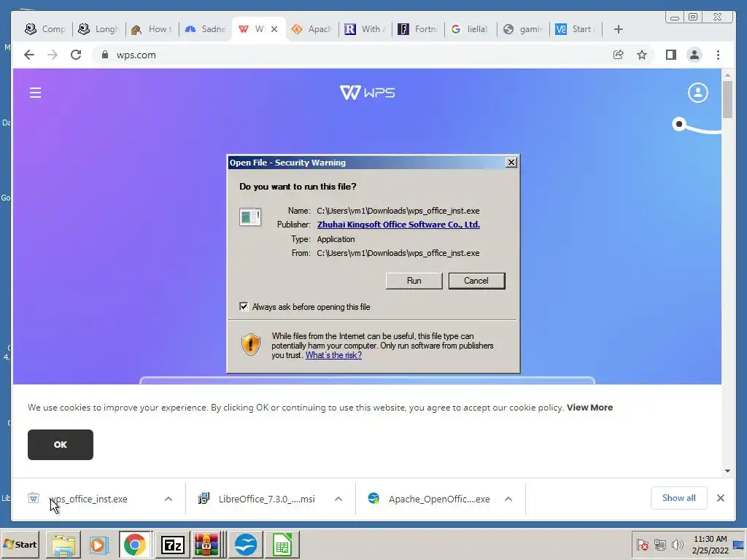Click the page vertical scrollbar thumb
This screenshot has width=747, height=560.
tap(727, 99)
